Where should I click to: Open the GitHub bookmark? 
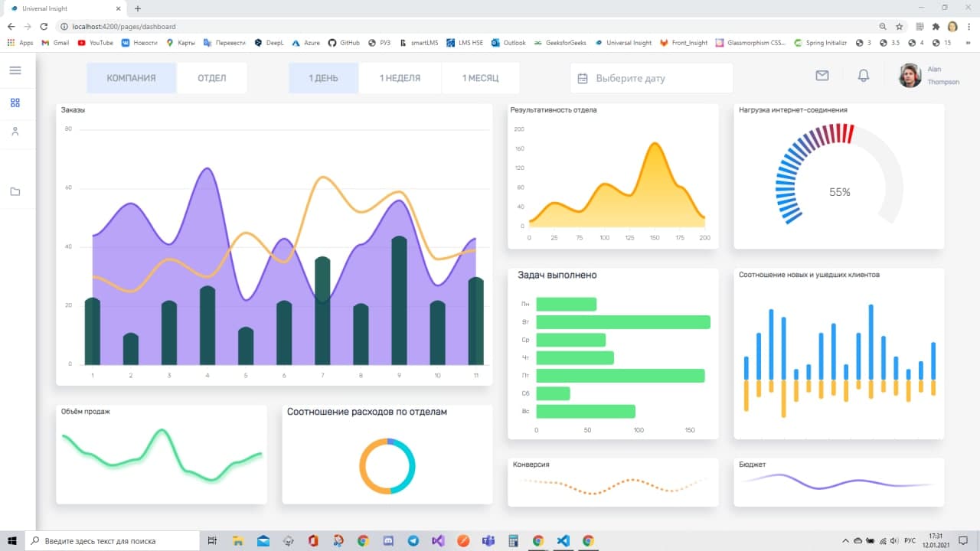coord(344,43)
